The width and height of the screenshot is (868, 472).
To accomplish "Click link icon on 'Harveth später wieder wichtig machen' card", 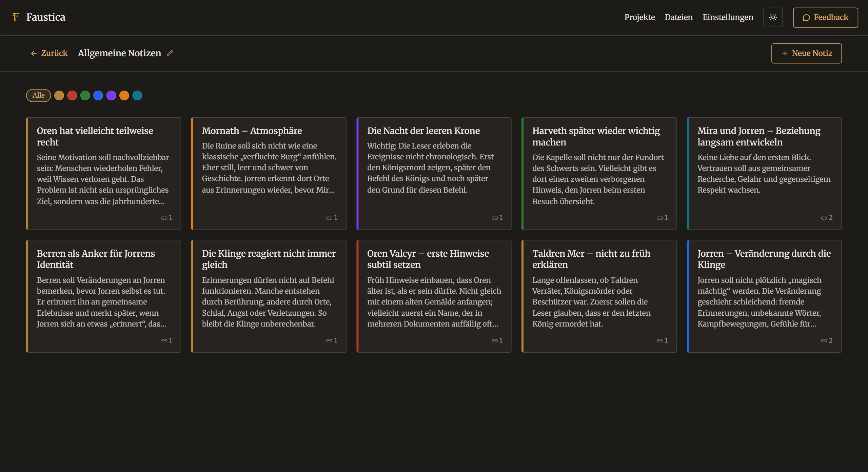I will [659, 218].
